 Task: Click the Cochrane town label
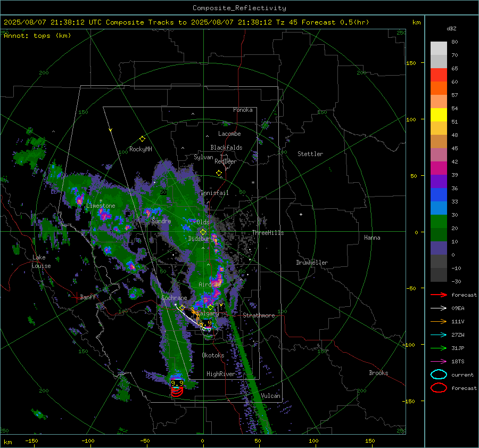click(x=174, y=298)
